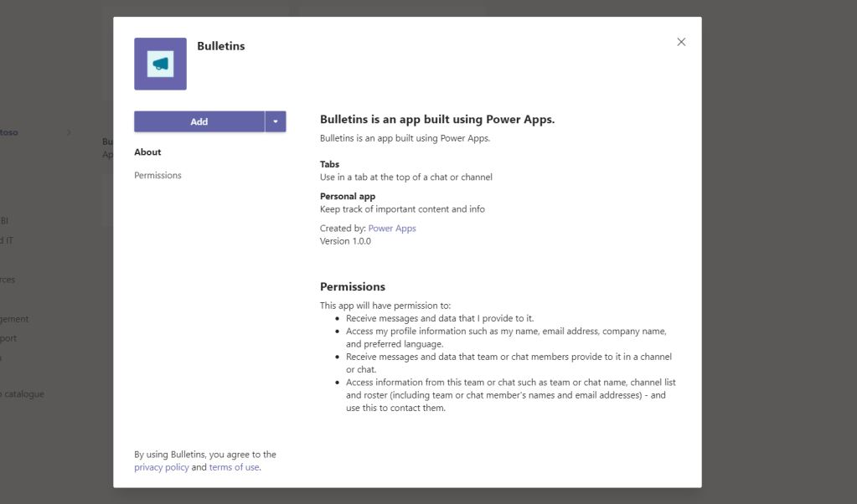Open the Power Apps creator link

[x=392, y=228]
